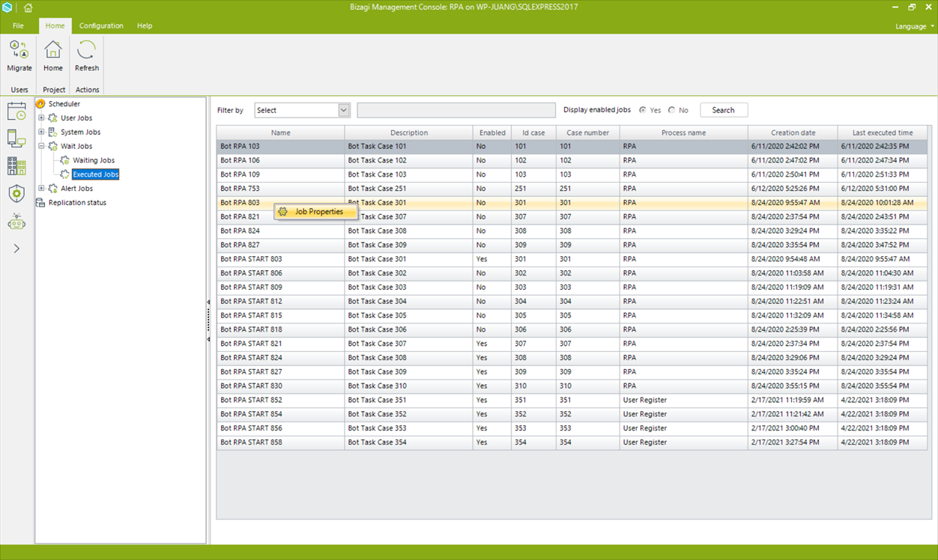Click User Register in Bot RPA START 854 row
Screen dimensions: 938x560
pyautogui.click(x=684, y=414)
